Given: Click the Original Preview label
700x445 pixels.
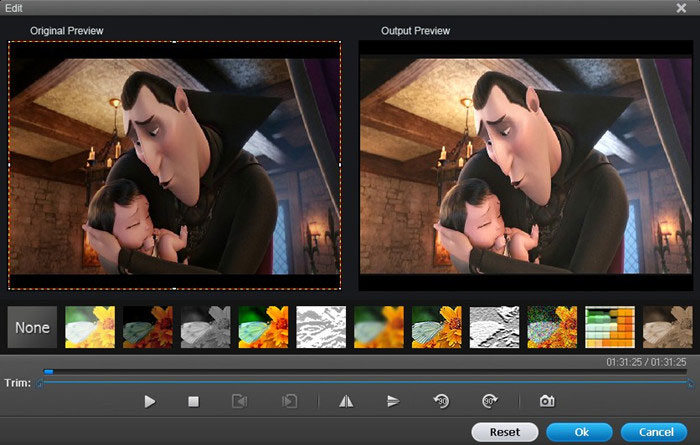Looking at the screenshot, I should coord(67,31).
